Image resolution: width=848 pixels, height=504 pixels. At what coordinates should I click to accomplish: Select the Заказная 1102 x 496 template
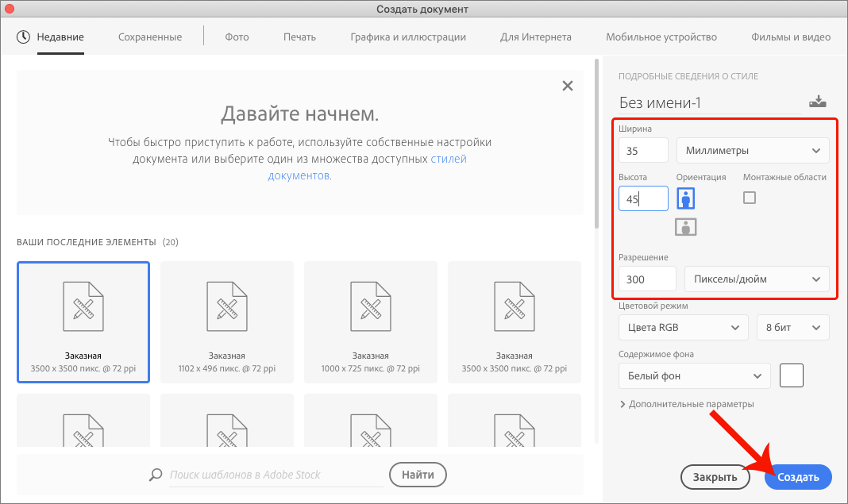226,321
